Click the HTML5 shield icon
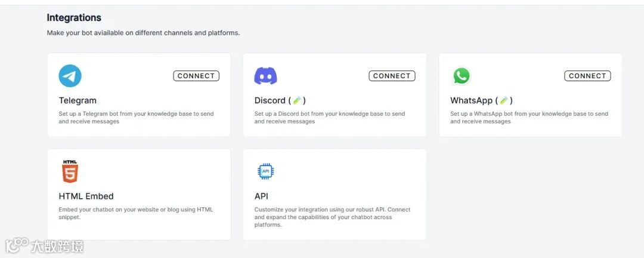The height and width of the screenshot is (258, 644). 70,171
